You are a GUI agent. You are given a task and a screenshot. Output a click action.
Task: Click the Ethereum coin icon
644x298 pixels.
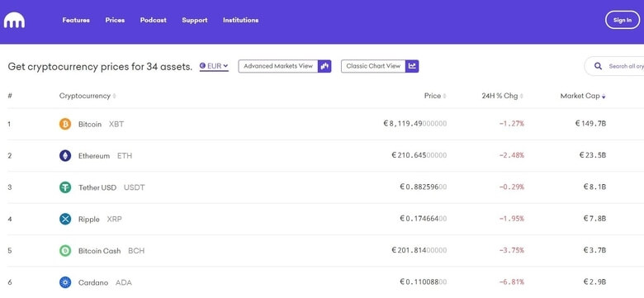(x=65, y=155)
